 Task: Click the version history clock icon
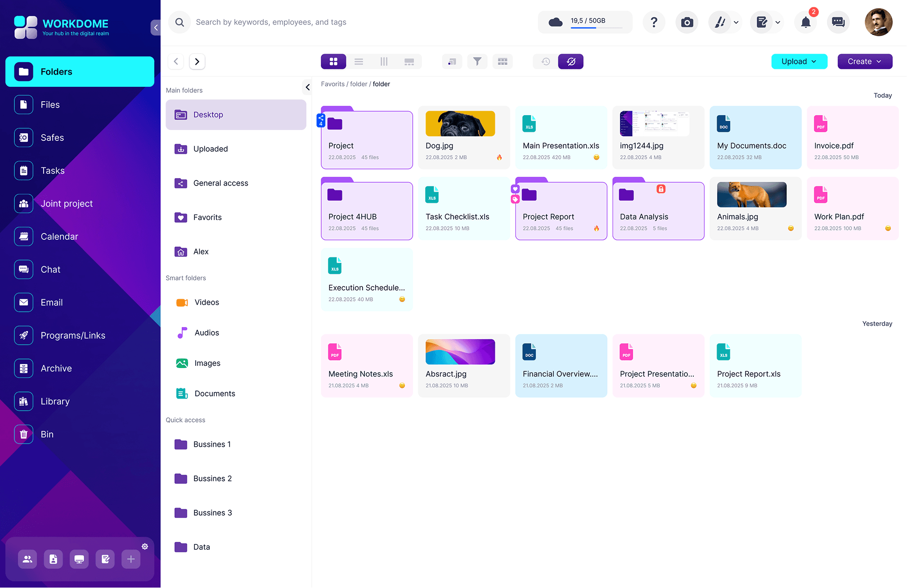click(x=545, y=61)
